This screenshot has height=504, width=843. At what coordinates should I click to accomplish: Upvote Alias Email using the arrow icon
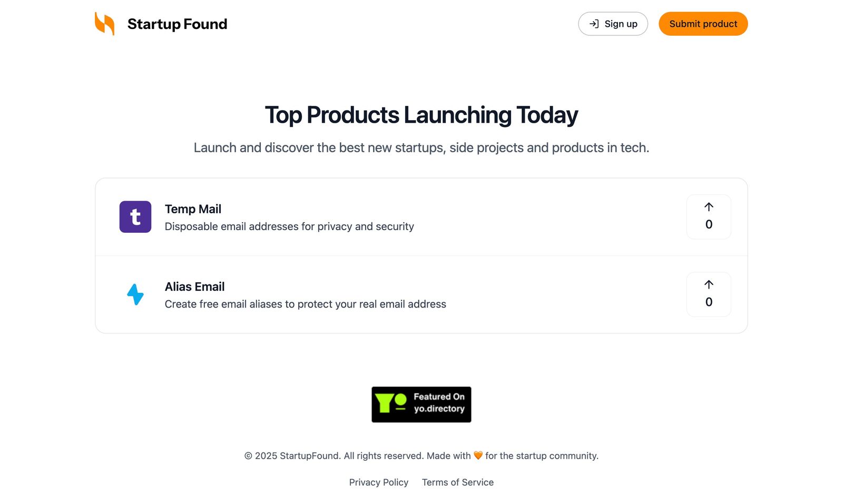(x=709, y=285)
